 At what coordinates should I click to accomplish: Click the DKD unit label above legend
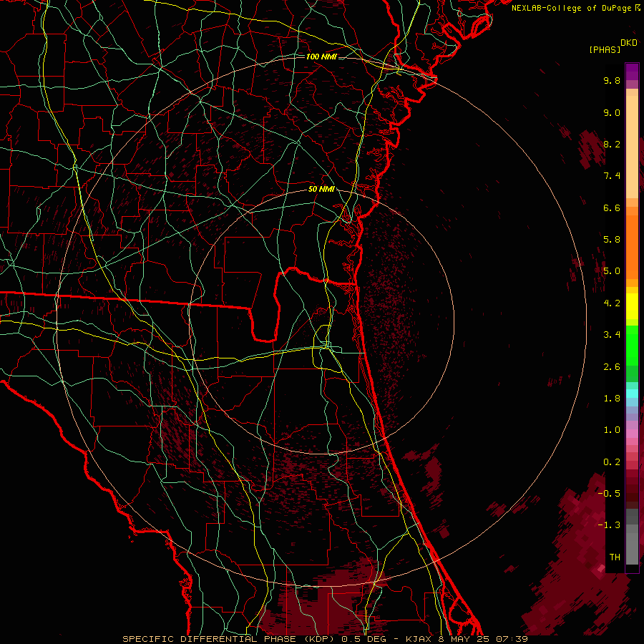[x=629, y=43]
